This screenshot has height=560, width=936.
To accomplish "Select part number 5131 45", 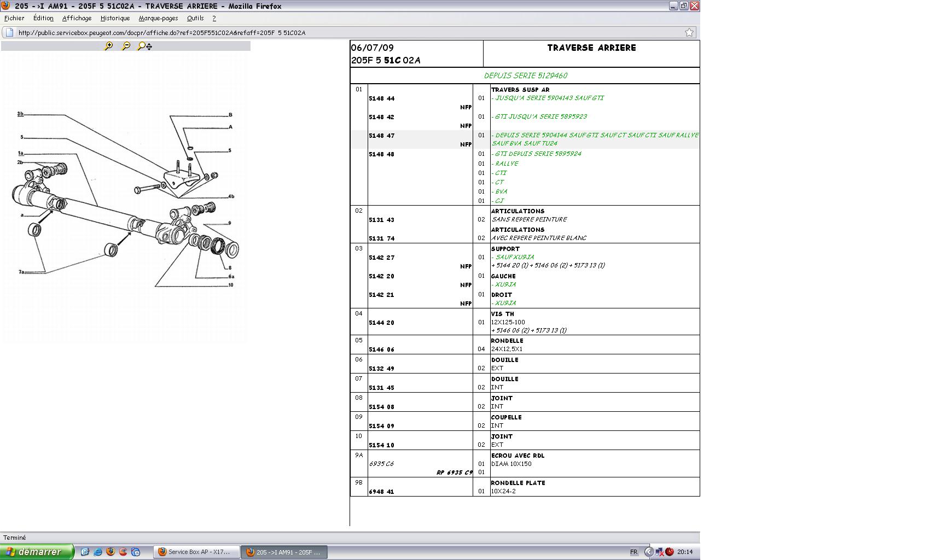I will click(381, 388).
